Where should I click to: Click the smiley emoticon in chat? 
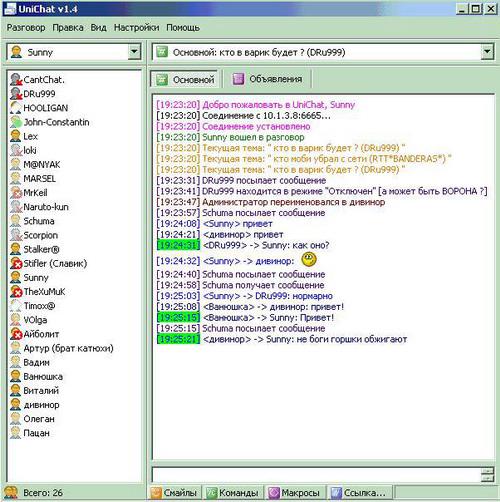click(x=309, y=259)
